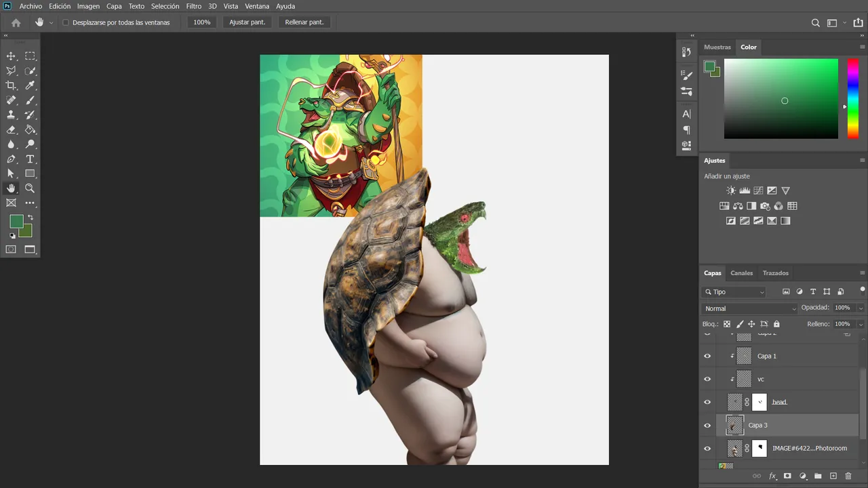
Task: Select the Eraser tool
Action: coord(11,129)
